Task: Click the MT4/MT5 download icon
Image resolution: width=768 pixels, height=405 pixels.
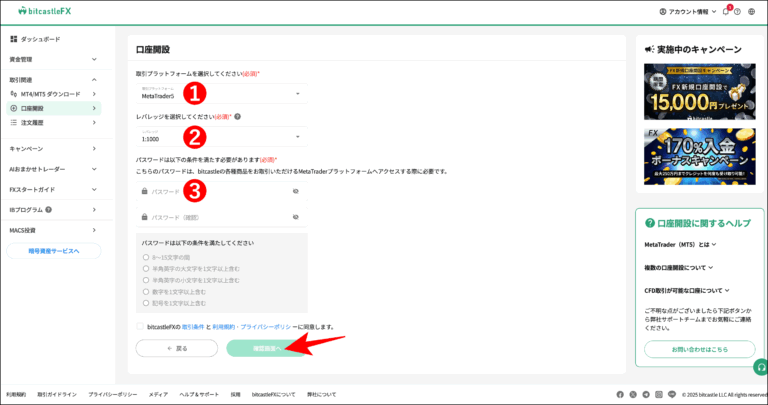Action: 14,94
